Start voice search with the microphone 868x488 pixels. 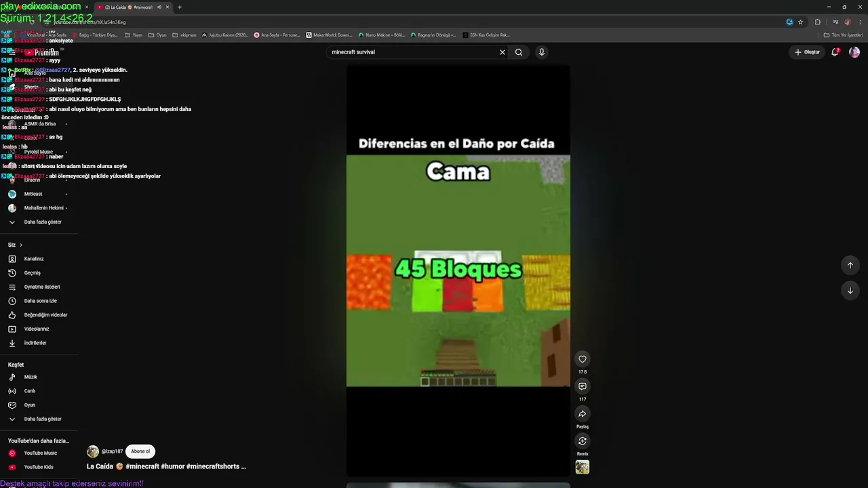click(541, 52)
